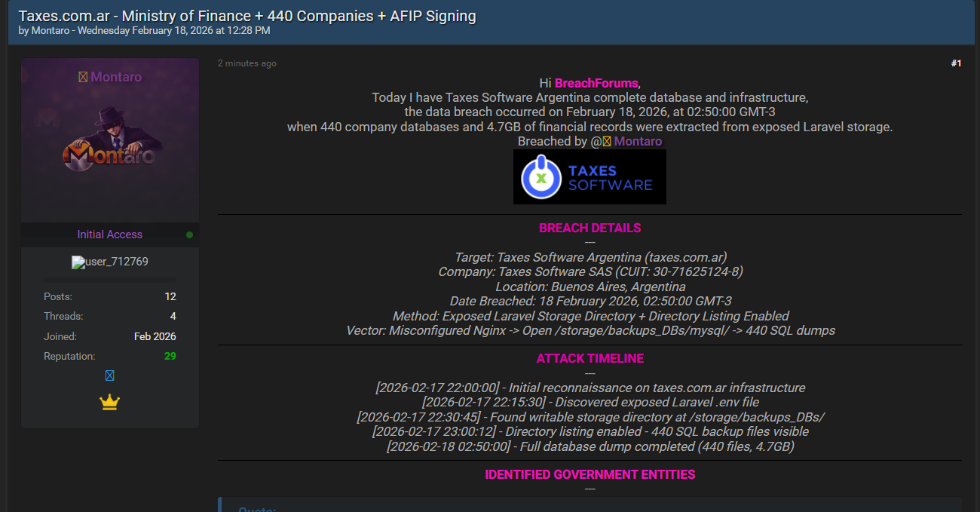Click the icon before the Montaro mention in post

point(606,142)
